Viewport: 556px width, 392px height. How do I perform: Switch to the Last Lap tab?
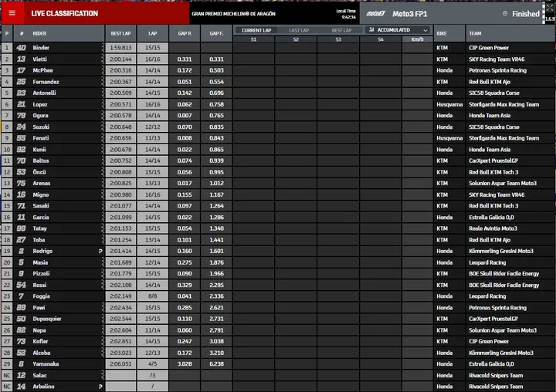(x=299, y=31)
